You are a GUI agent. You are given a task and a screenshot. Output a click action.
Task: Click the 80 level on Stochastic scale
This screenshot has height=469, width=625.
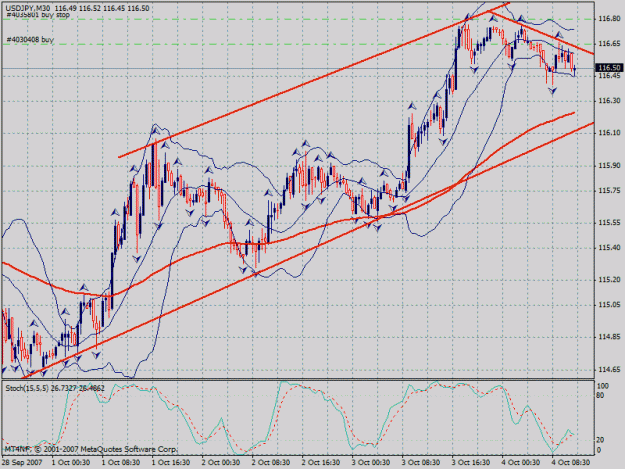point(600,396)
